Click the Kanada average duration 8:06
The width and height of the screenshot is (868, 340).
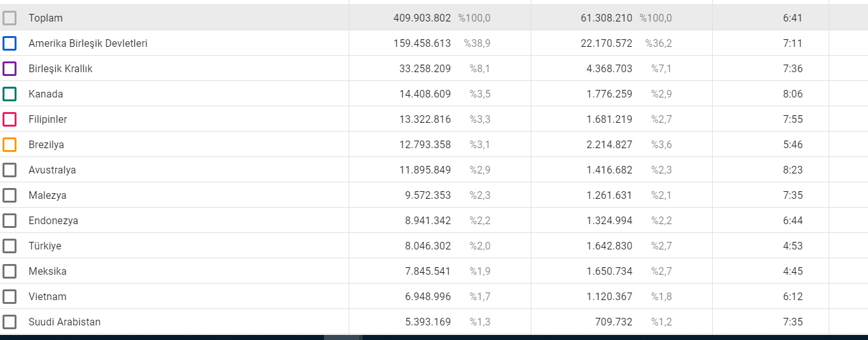coord(793,94)
